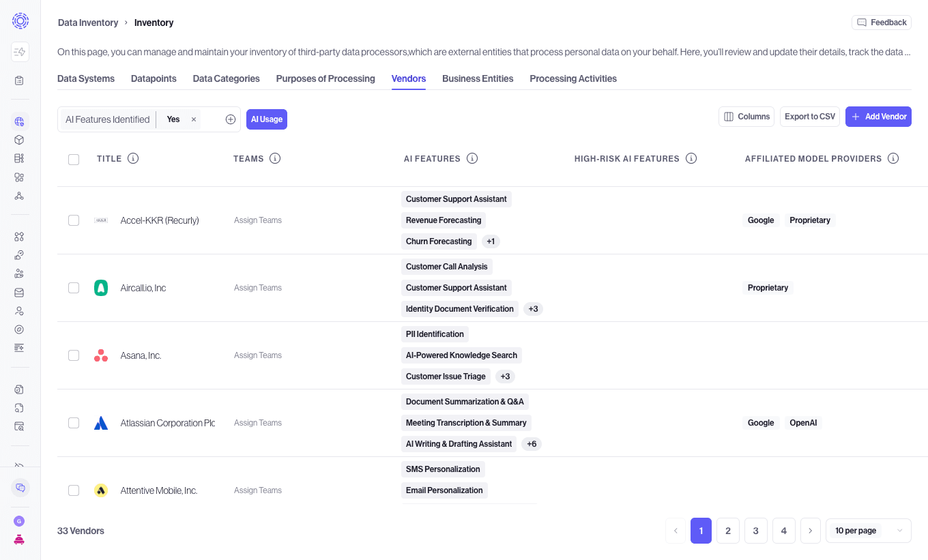This screenshot has width=928, height=560.
Task: Click the OpenAI provider tag
Action: [x=803, y=423]
